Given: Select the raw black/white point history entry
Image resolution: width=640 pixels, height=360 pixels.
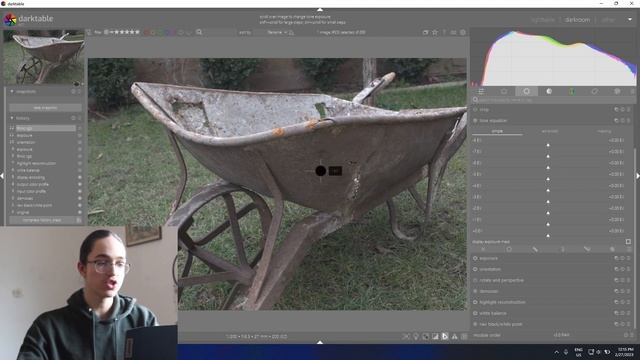Looking at the screenshot, I should click(x=34, y=205).
